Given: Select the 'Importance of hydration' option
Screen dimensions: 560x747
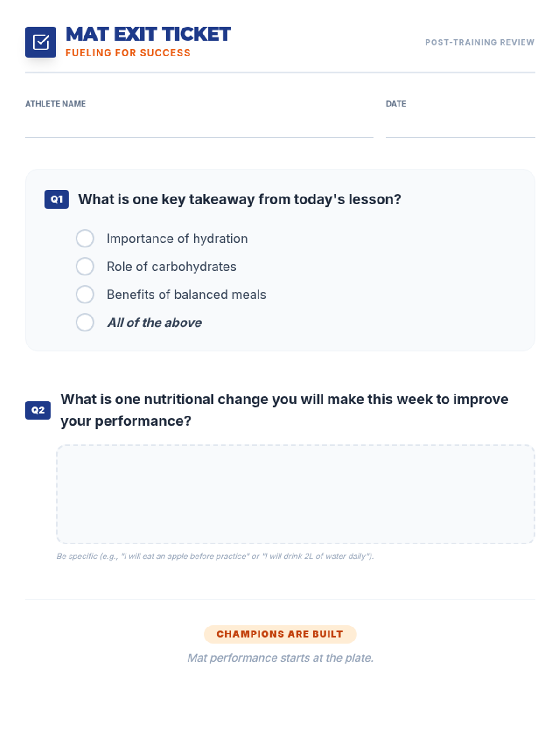Looking at the screenshot, I should (85, 239).
